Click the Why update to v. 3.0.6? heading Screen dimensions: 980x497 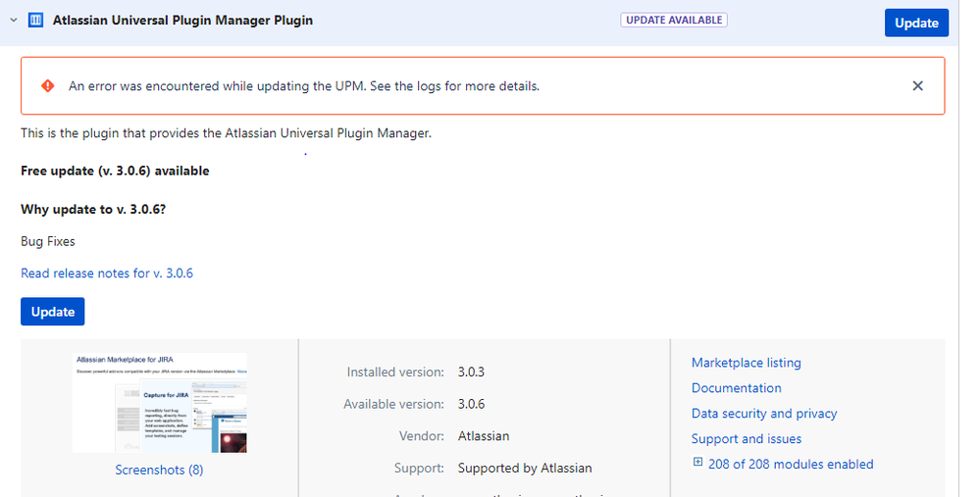pos(93,210)
